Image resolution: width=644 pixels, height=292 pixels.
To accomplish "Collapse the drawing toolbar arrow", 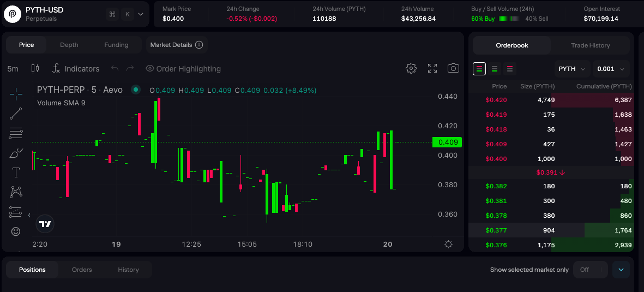I will (x=29, y=215).
